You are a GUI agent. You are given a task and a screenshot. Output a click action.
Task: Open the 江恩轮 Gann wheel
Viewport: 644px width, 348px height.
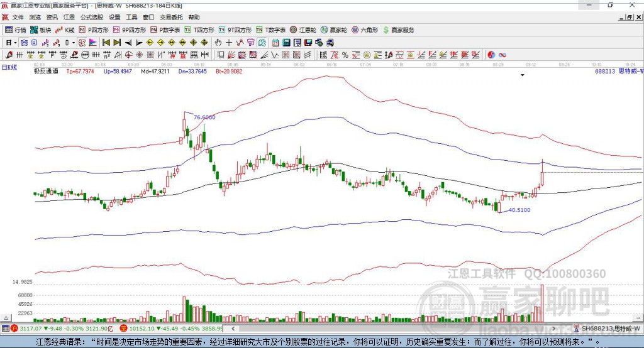point(303,30)
